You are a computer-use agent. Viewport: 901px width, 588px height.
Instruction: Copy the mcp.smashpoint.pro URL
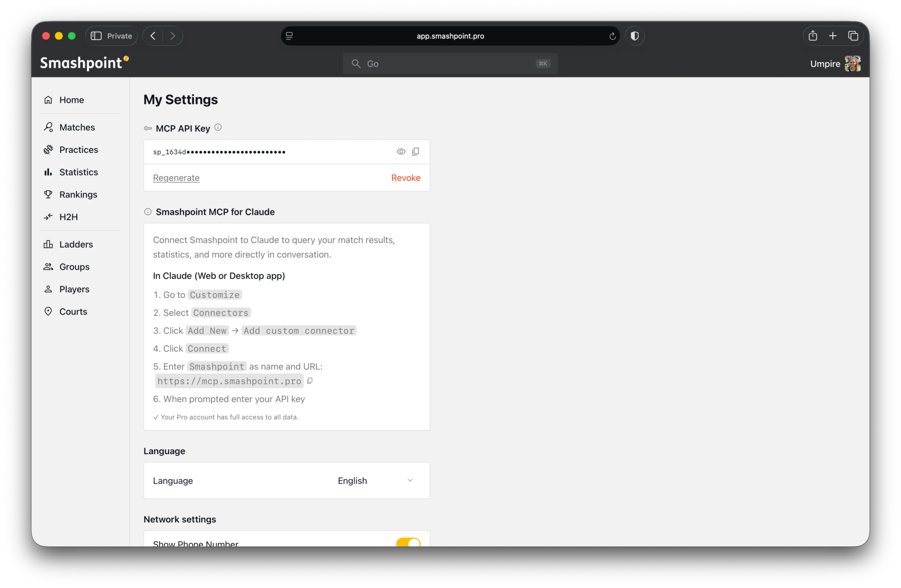[x=310, y=381]
